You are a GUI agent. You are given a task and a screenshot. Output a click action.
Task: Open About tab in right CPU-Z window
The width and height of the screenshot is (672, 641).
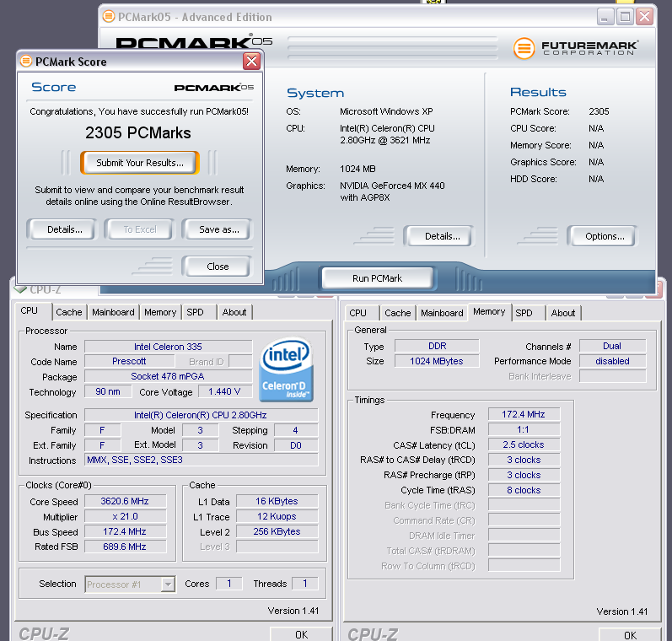pos(563,313)
